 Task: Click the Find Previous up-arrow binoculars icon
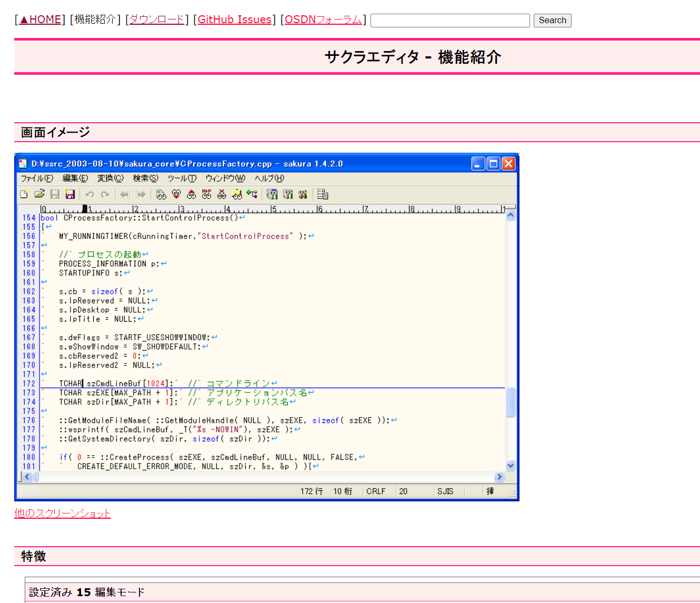pos(192,194)
